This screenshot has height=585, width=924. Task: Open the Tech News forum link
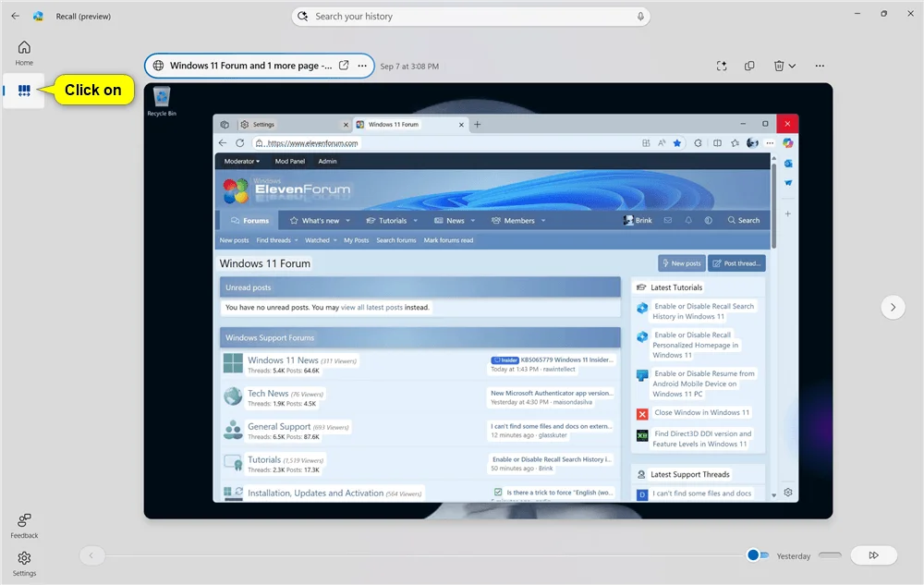point(268,394)
